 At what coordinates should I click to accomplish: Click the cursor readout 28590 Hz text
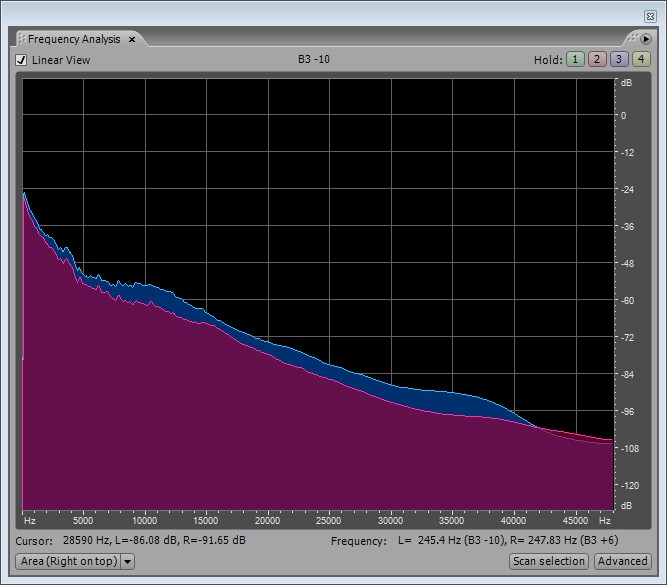154,540
